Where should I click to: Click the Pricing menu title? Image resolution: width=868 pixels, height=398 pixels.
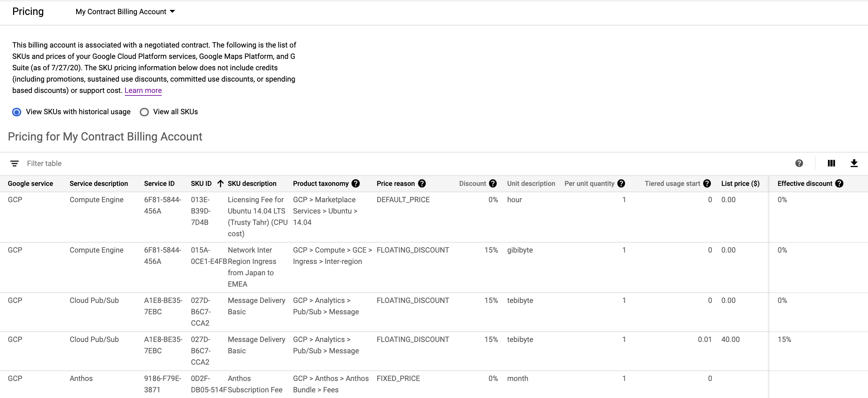tap(28, 11)
